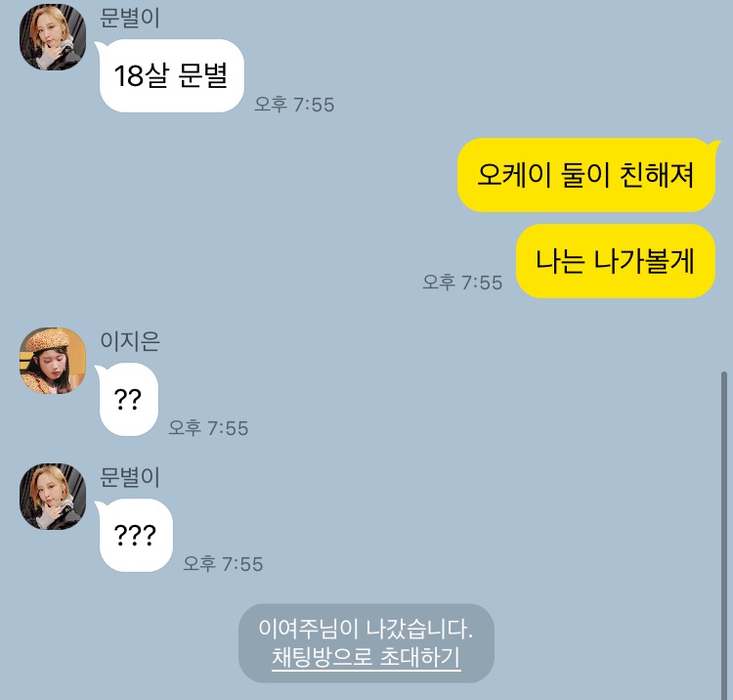Click scroll track above the scrollbar thumb

coord(724,187)
